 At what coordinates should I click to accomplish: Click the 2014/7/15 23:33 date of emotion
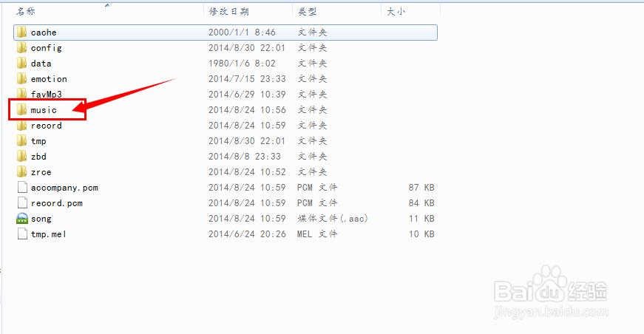[247, 79]
